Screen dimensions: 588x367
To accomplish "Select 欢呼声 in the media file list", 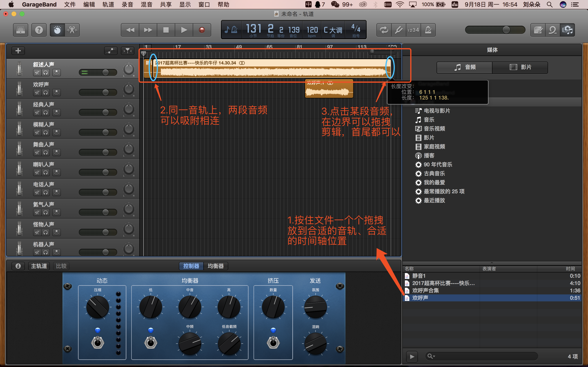I will [x=421, y=298].
